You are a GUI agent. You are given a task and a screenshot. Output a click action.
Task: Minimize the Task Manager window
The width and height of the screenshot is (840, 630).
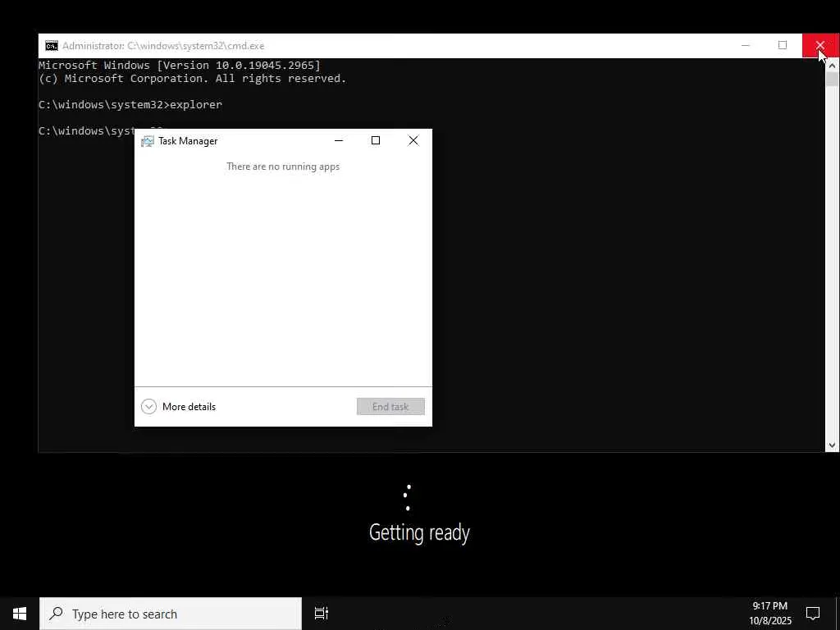tap(339, 140)
